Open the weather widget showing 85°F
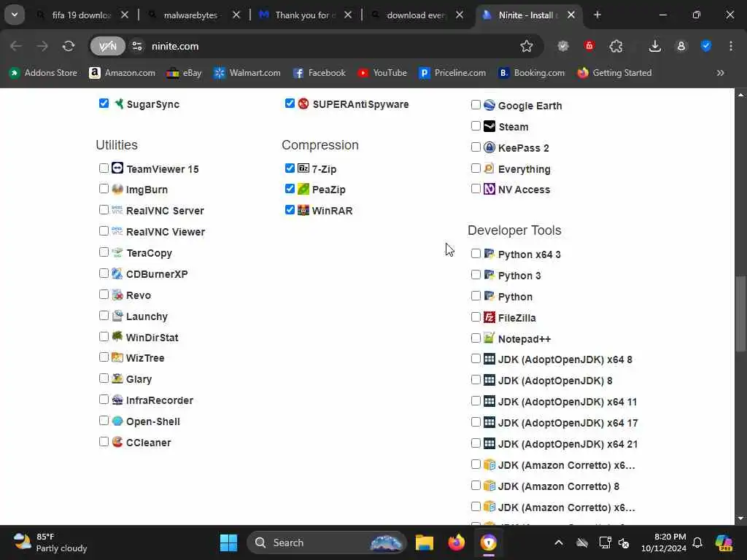The width and height of the screenshot is (747, 560). (x=50, y=542)
